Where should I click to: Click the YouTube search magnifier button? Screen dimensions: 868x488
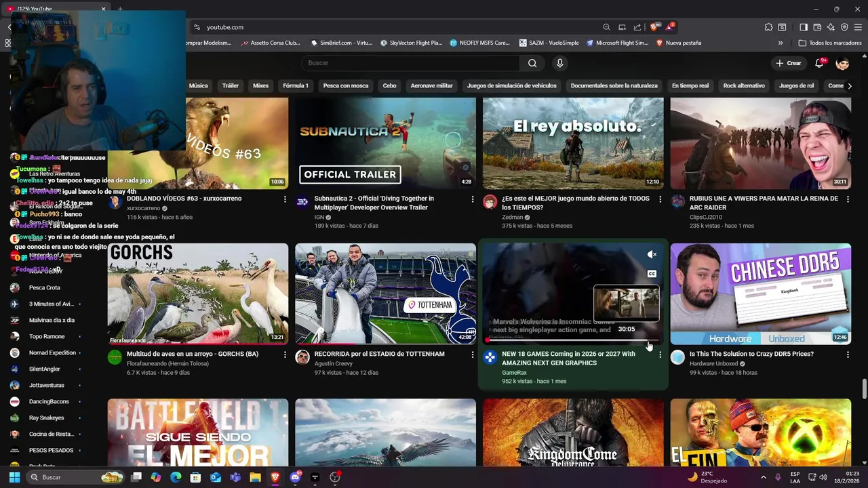(x=532, y=63)
